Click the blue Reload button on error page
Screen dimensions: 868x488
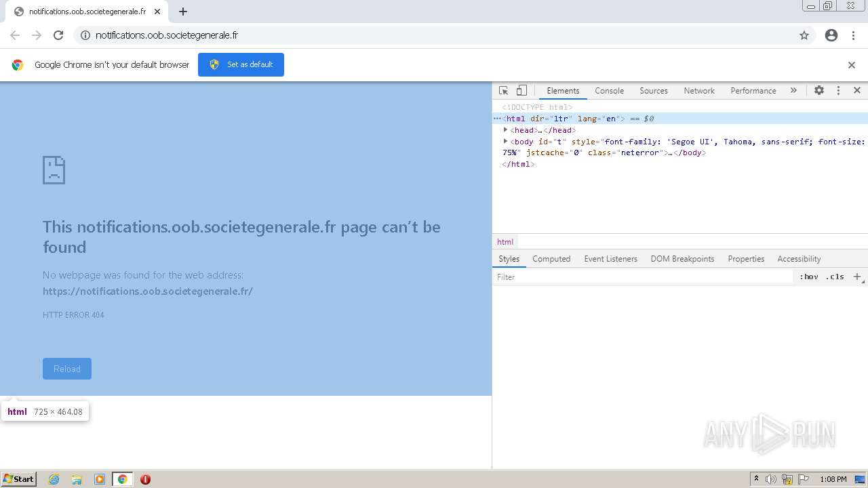67,369
